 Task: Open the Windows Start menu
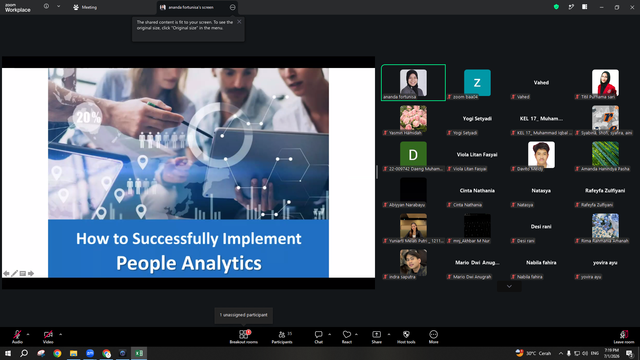click(x=8, y=353)
